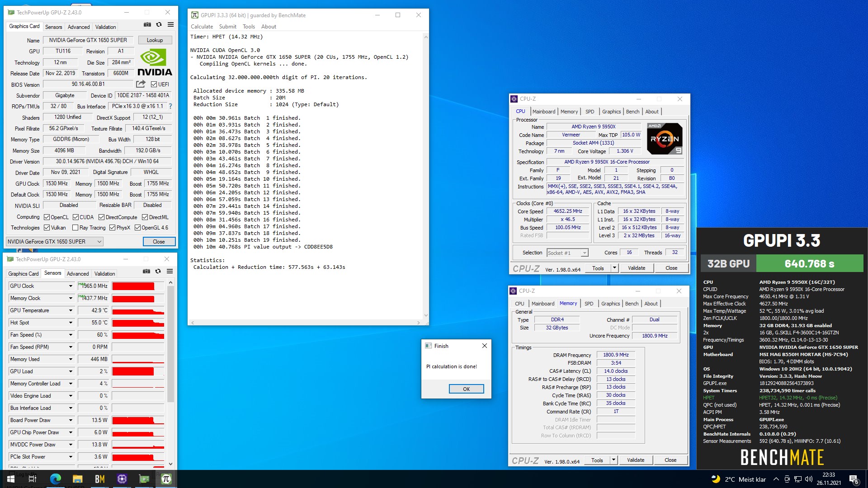Launch Microsoft Edge from the taskbar
This screenshot has height=488, width=868.
[55, 479]
